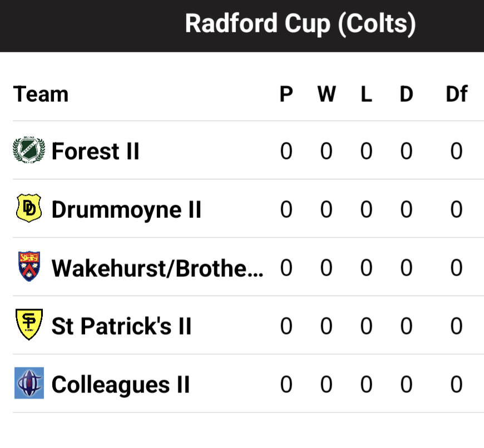Click the W (wins) column header
The width and height of the screenshot is (484, 448).
tap(327, 94)
